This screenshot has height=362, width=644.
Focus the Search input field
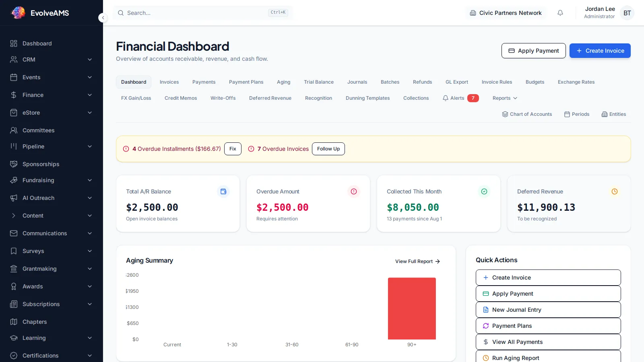(203, 13)
